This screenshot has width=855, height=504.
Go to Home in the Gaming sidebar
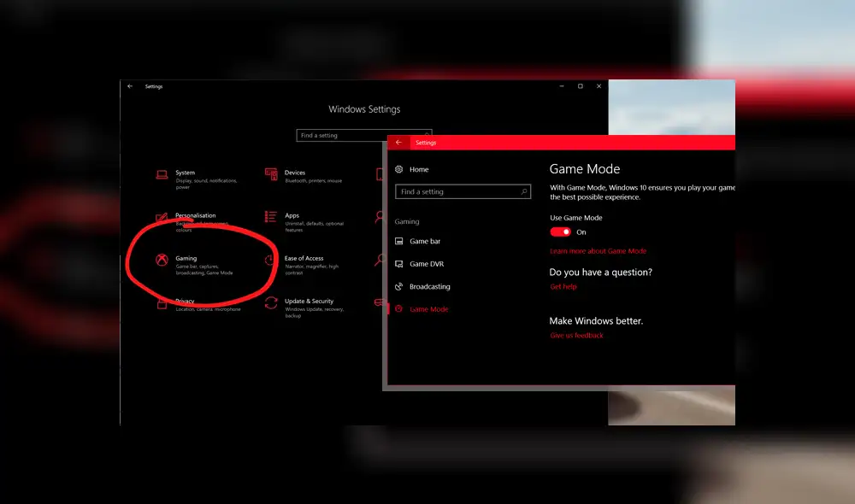click(x=418, y=170)
